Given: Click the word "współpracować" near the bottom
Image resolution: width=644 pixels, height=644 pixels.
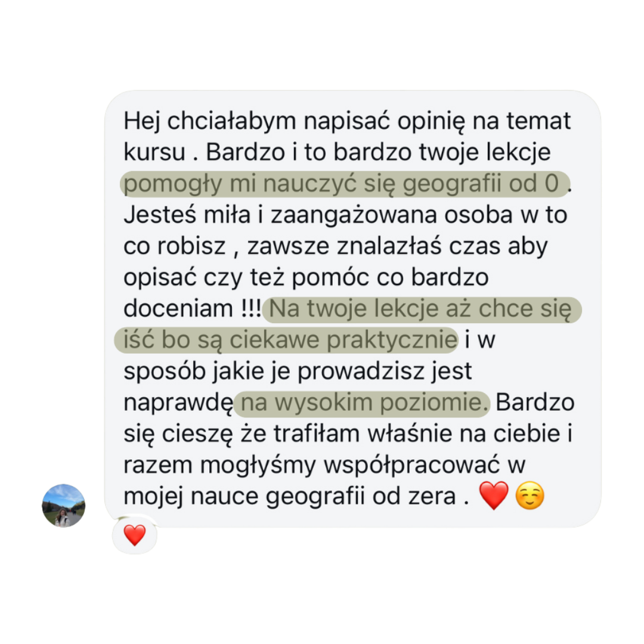Looking at the screenshot, I should pyautogui.click(x=411, y=465).
